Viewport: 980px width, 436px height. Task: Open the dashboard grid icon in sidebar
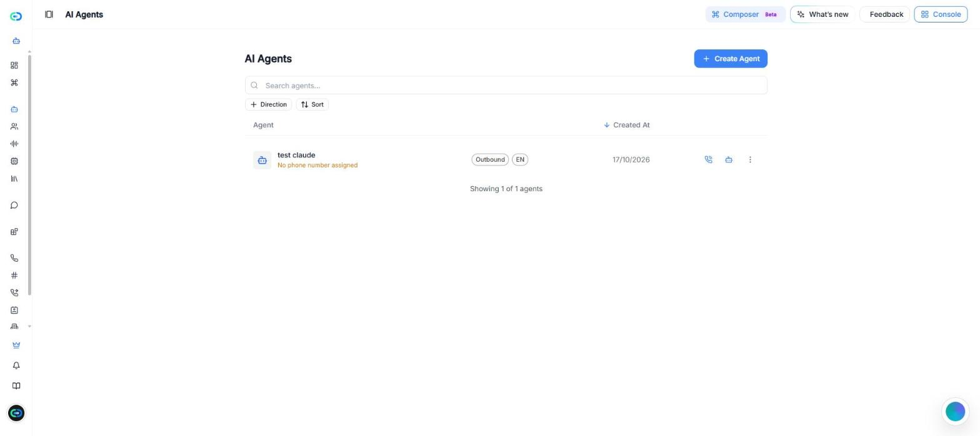(14, 66)
